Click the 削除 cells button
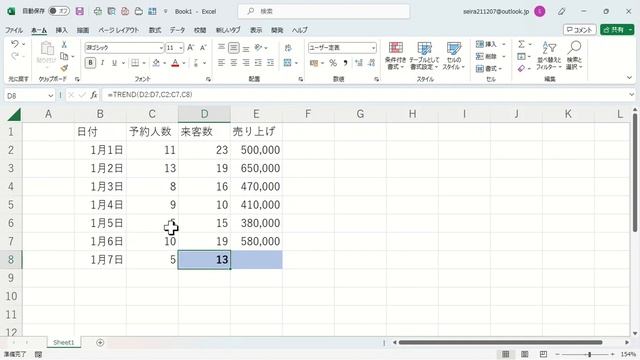Viewport: 640px width, 360px height. click(x=491, y=56)
